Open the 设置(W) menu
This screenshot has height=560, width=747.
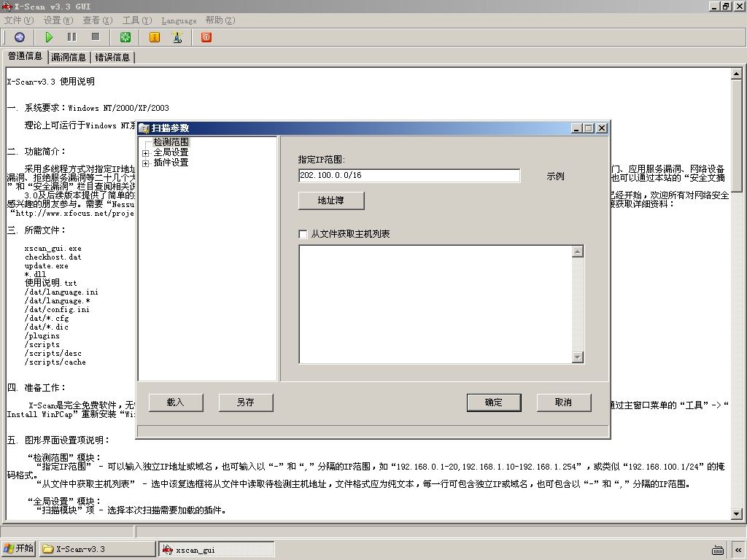(x=58, y=20)
